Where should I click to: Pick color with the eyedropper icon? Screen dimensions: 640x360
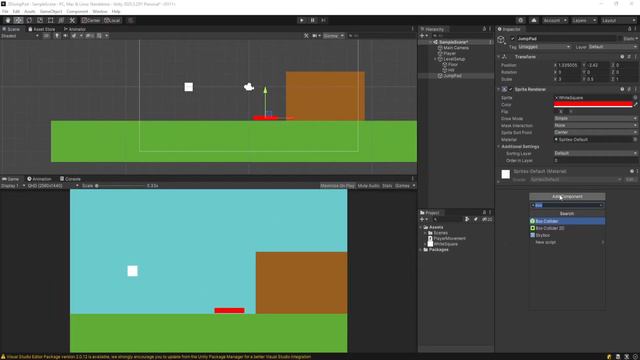[x=636, y=104]
